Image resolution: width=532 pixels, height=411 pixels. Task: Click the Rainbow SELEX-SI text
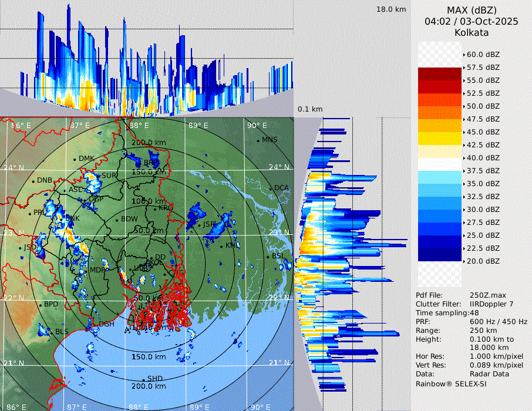[451, 383]
